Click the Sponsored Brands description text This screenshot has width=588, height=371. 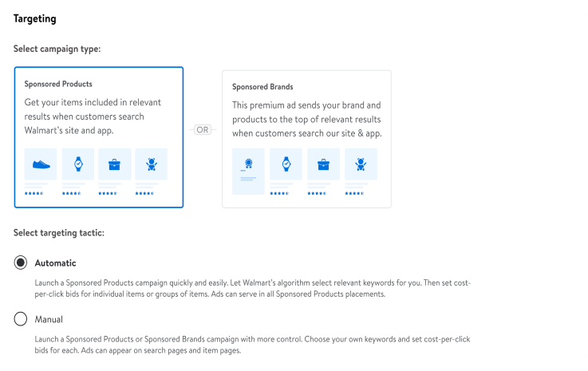[306, 119]
